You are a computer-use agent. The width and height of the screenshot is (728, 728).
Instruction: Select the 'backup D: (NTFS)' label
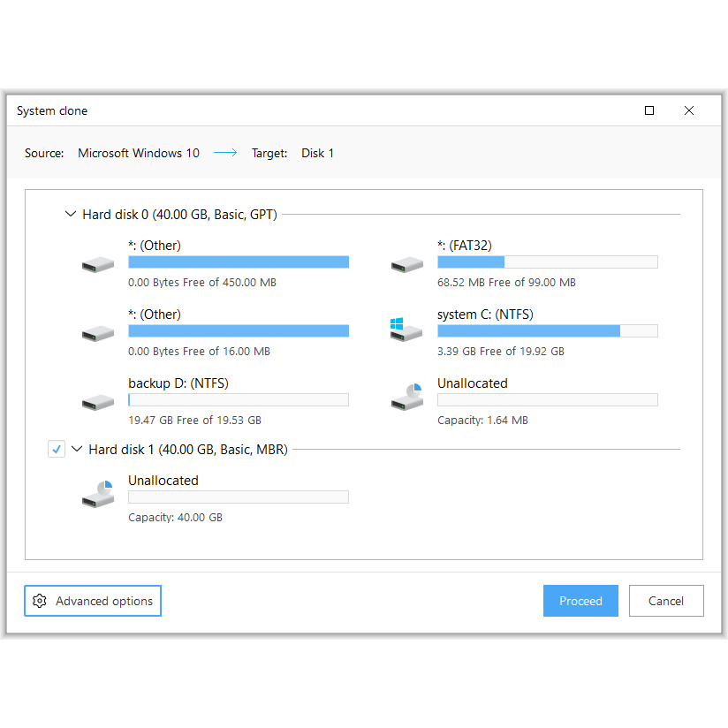[x=178, y=383]
